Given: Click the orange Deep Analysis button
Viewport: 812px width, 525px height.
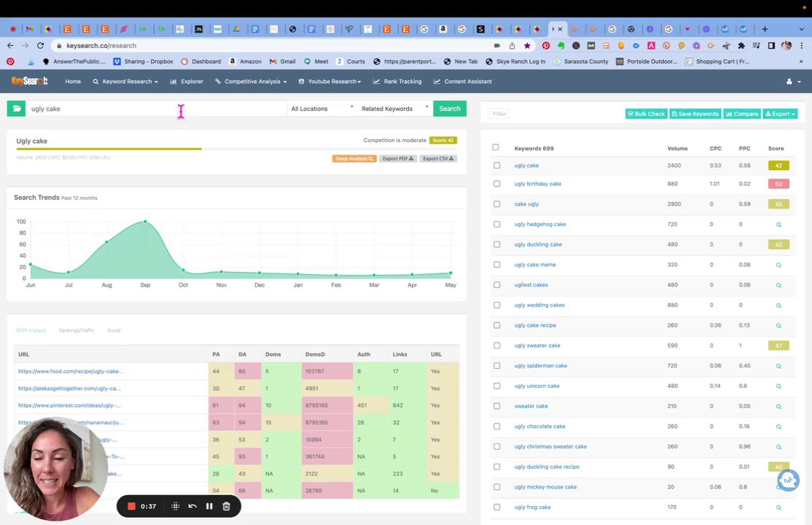Looking at the screenshot, I should 354,158.
